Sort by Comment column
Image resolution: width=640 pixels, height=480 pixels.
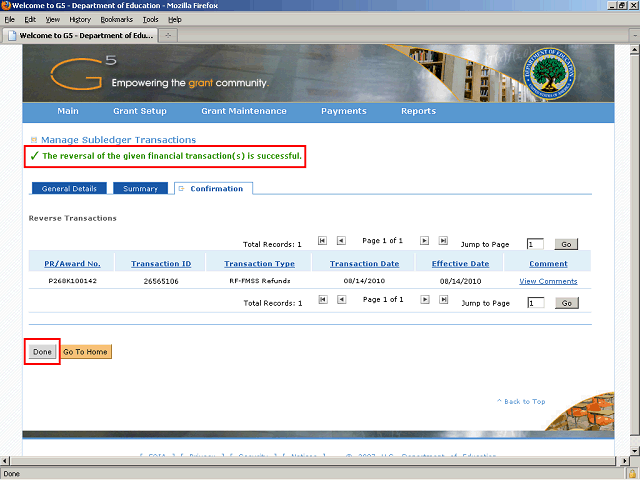coord(548,264)
